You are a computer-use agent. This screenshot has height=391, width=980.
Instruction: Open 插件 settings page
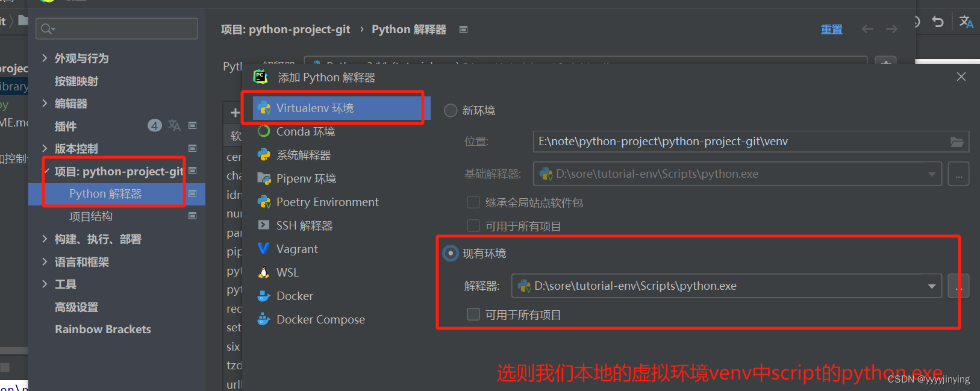[x=66, y=127]
